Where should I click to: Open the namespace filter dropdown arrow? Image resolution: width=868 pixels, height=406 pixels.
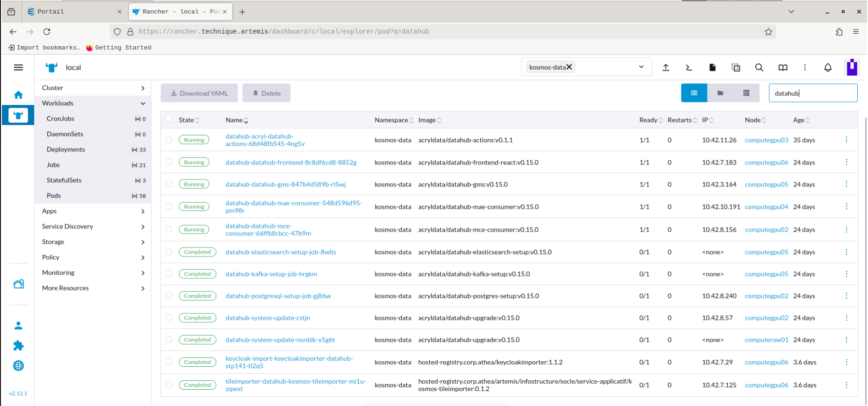tap(641, 67)
